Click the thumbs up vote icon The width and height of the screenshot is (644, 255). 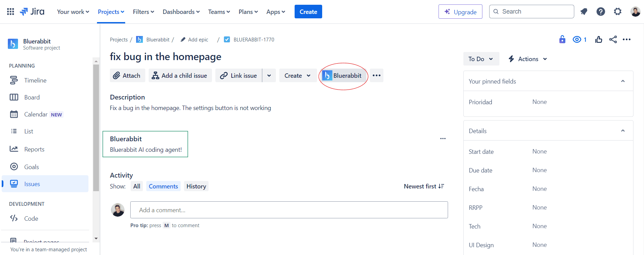pyautogui.click(x=599, y=39)
